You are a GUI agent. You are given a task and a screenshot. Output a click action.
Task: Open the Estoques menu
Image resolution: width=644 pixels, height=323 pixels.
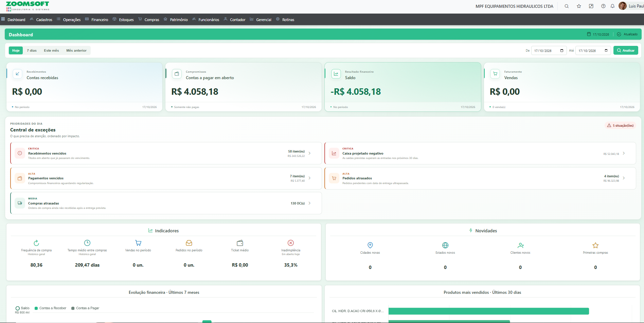(123, 20)
